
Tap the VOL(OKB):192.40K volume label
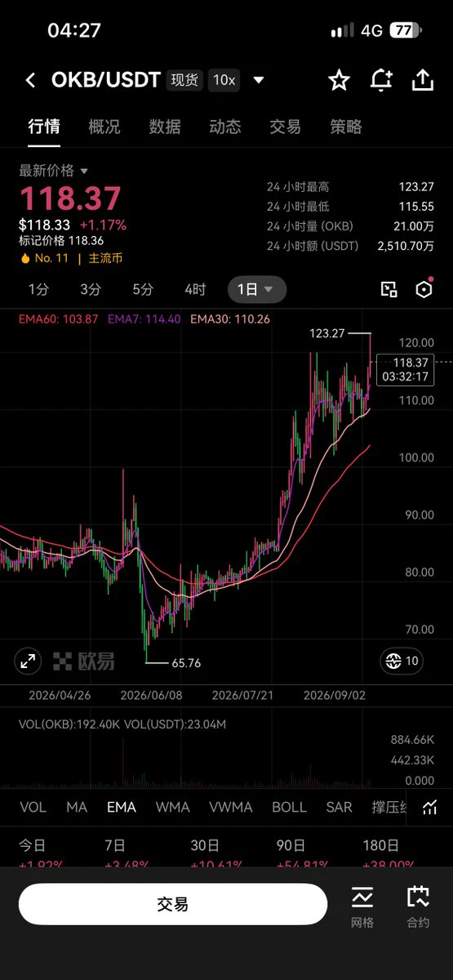68,724
